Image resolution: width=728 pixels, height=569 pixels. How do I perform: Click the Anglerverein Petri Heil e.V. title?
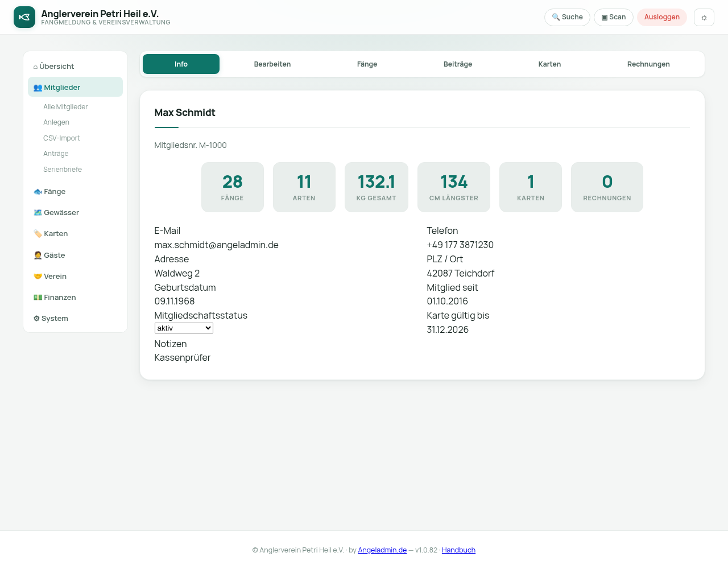(x=100, y=14)
